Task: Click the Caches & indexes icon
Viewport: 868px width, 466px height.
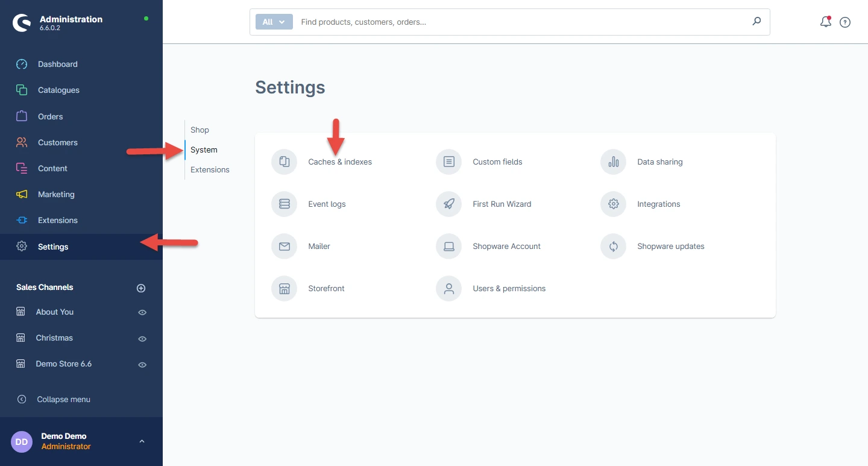Action: pyautogui.click(x=284, y=162)
